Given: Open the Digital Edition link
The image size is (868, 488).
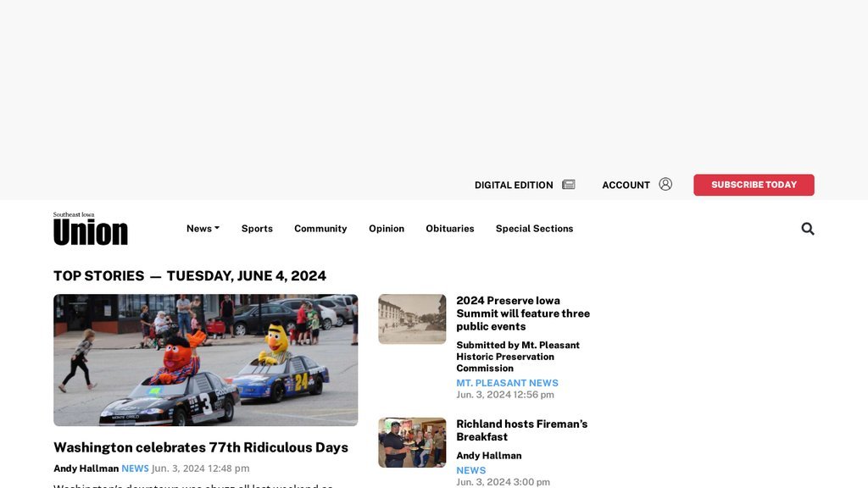Looking at the screenshot, I should [x=514, y=186].
